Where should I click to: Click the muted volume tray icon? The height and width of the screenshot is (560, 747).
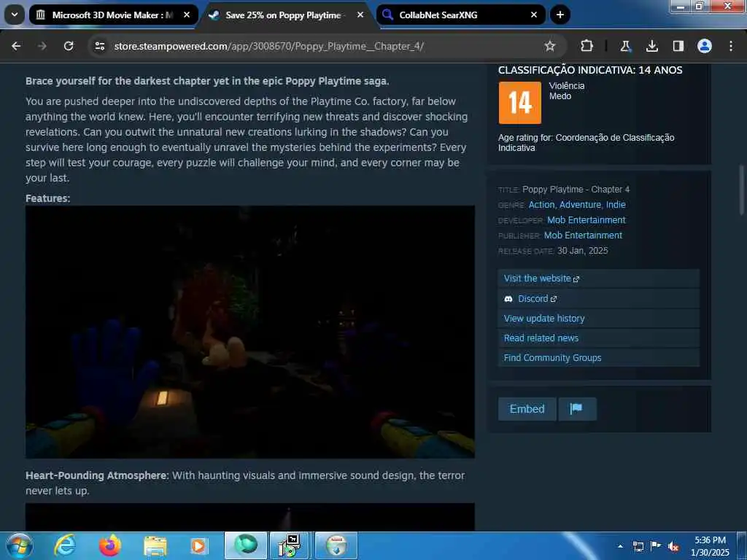673,546
